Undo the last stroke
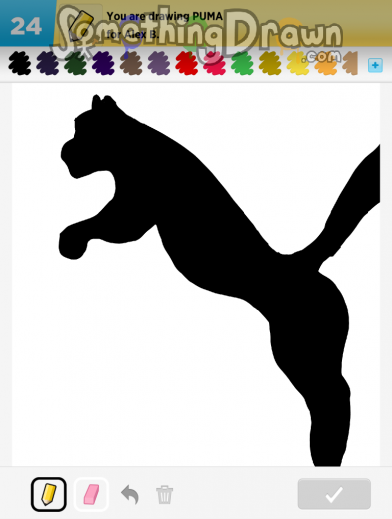This screenshot has height=519, width=392. coord(130,494)
